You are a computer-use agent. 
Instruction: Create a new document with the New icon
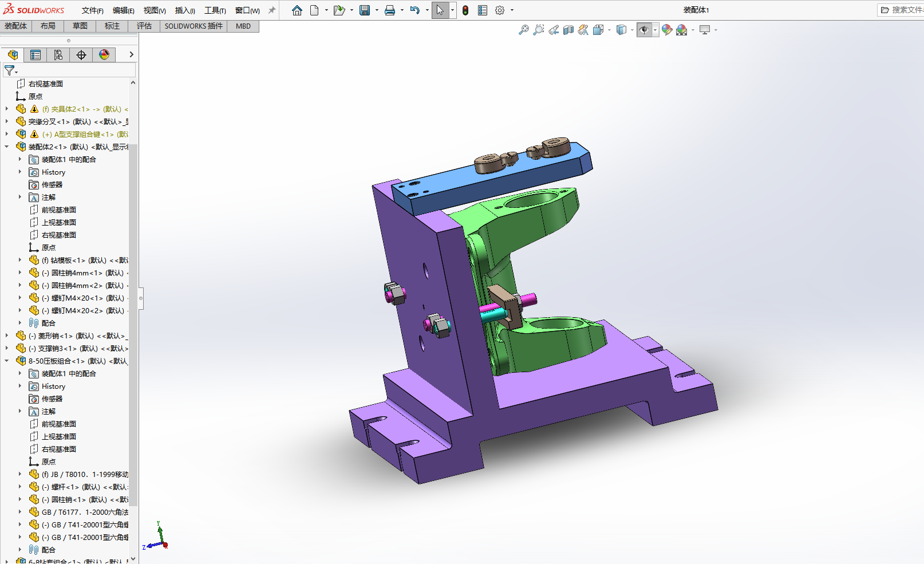314,10
